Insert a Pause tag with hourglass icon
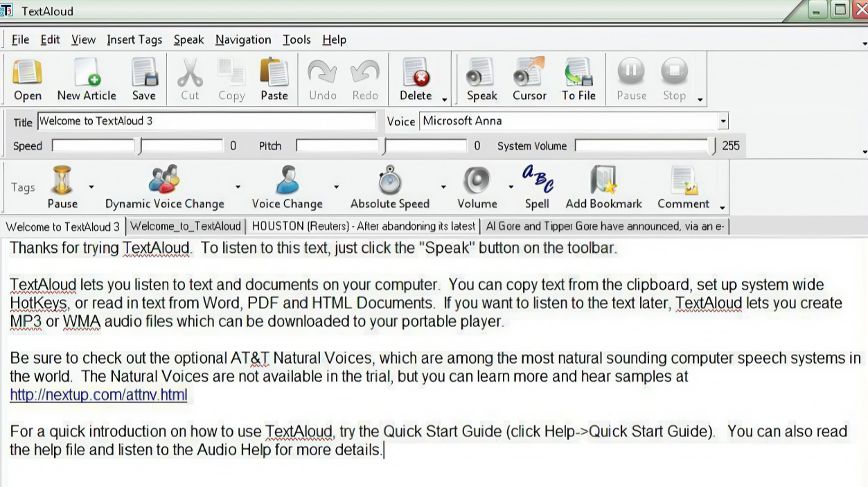The image size is (868, 487). point(62,187)
